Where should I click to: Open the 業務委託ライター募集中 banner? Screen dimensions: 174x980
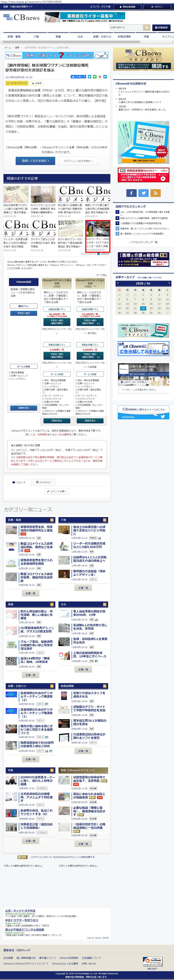(x=85, y=17)
